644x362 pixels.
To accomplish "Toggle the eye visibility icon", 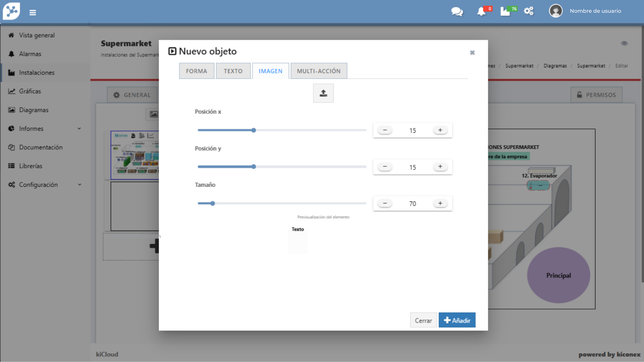I will tap(624, 43).
